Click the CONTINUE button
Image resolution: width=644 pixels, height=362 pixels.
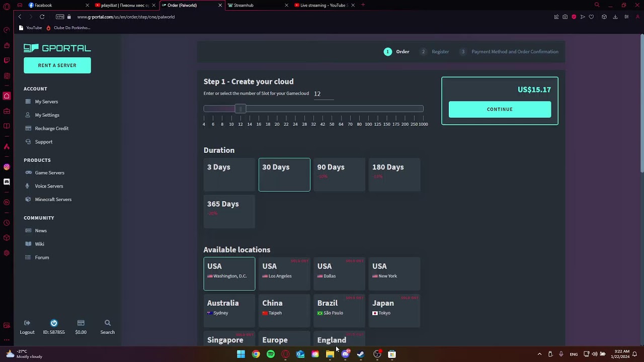pyautogui.click(x=500, y=109)
